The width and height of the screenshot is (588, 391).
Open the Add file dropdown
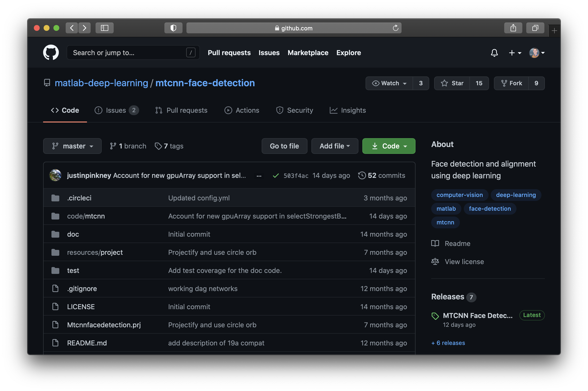point(334,146)
